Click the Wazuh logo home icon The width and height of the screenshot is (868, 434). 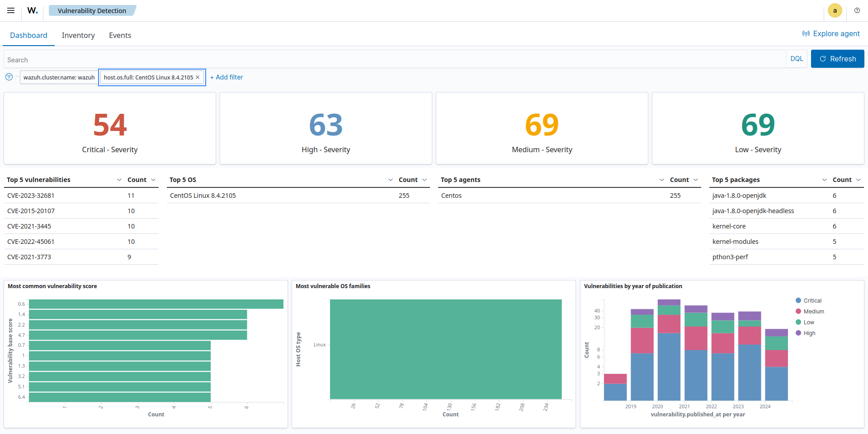(x=33, y=10)
